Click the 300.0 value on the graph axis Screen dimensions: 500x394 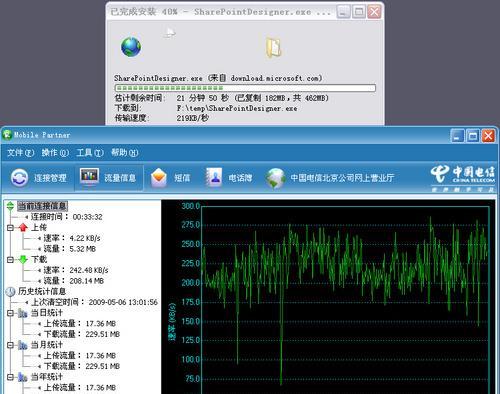[191, 206]
